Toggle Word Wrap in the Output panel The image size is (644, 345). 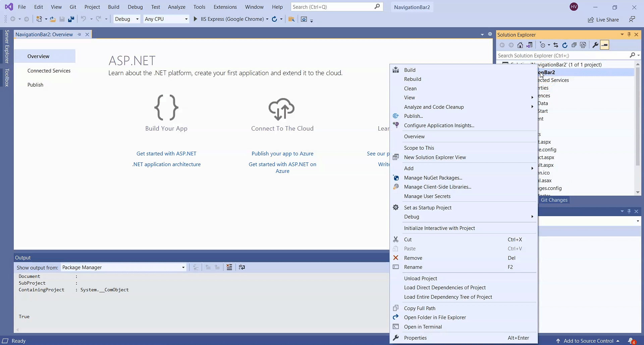coord(242,267)
